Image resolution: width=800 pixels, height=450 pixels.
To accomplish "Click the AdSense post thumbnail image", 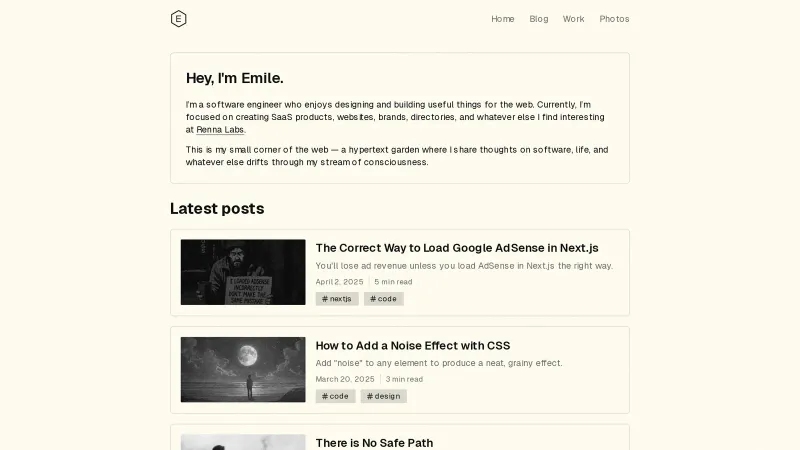I will 243,272.
